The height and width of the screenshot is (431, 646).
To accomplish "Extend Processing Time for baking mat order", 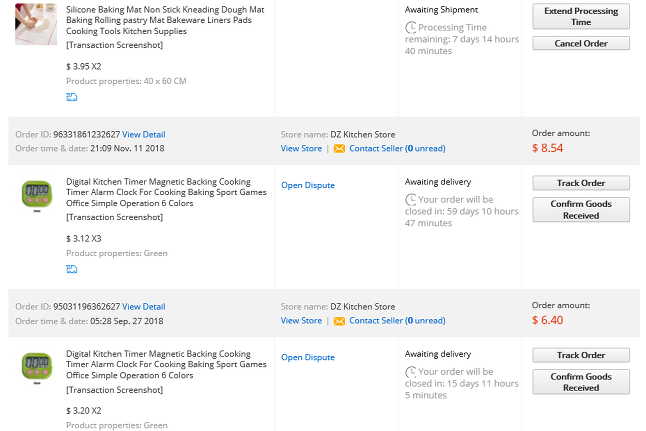I will coord(581,16).
